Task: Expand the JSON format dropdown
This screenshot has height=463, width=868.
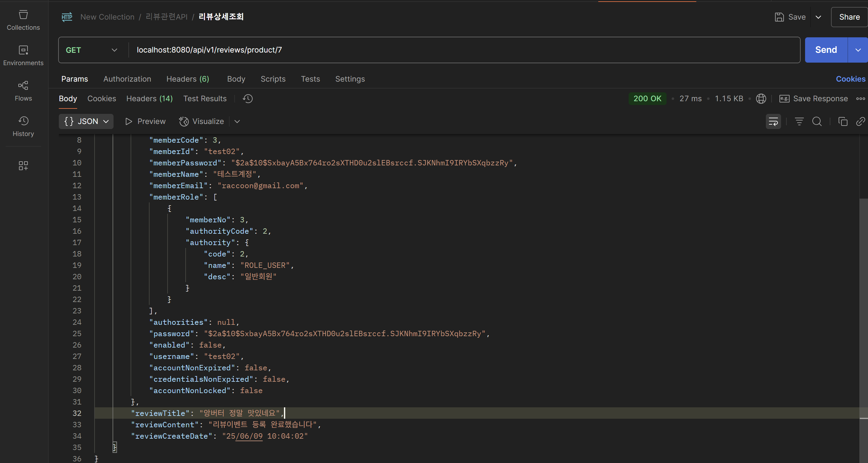Action: (x=86, y=121)
